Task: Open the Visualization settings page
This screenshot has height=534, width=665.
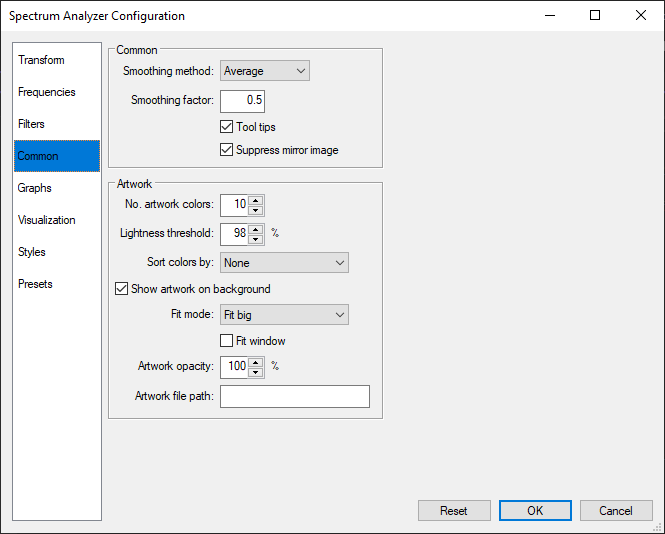Action: (46, 220)
